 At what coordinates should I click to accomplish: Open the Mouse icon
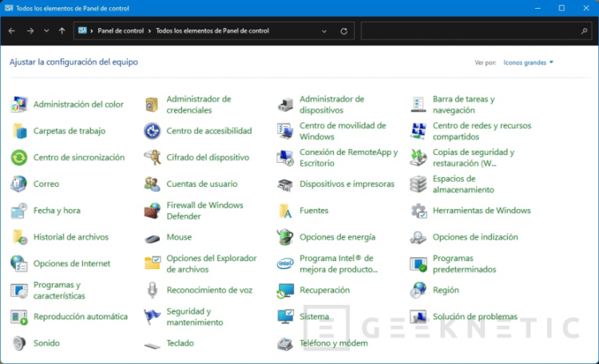pos(152,239)
